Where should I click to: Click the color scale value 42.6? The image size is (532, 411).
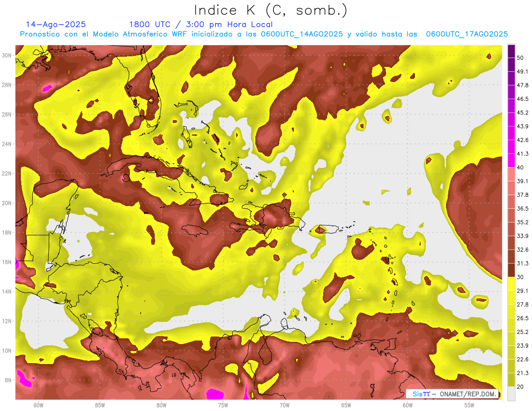coord(523,140)
